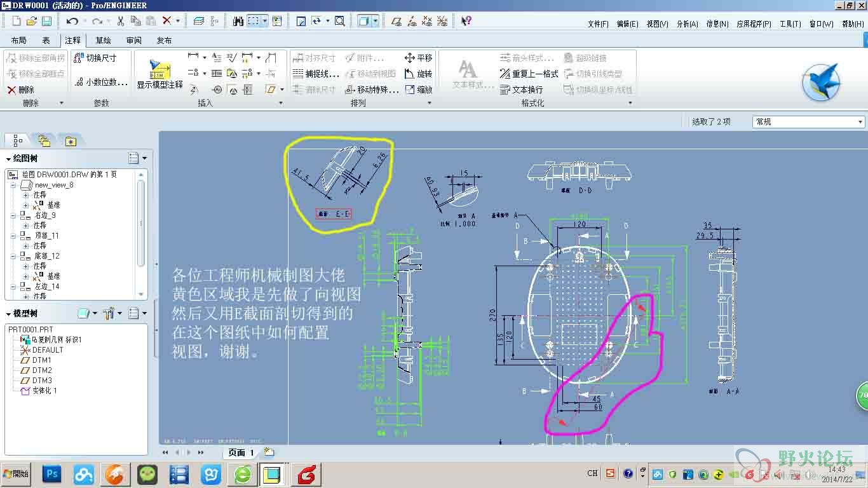
Task: Copy selection with the copy icon
Action: pos(135,21)
